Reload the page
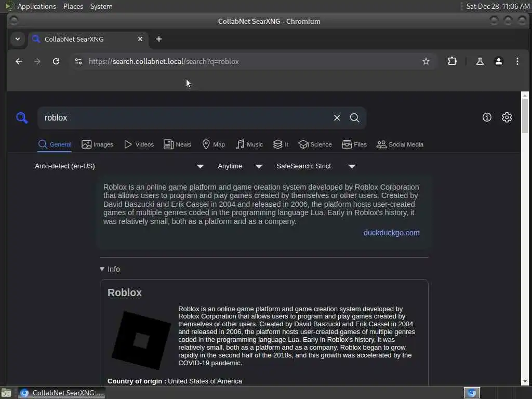This screenshot has height=399, width=532. pos(56,61)
